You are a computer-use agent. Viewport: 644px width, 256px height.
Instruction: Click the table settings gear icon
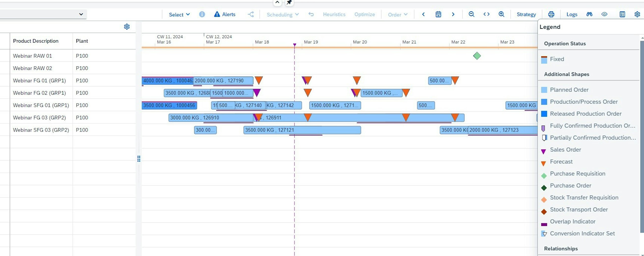point(127,27)
